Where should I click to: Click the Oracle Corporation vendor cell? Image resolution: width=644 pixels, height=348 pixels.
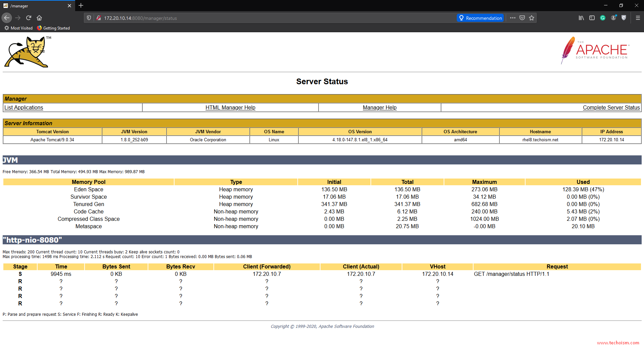coord(208,140)
